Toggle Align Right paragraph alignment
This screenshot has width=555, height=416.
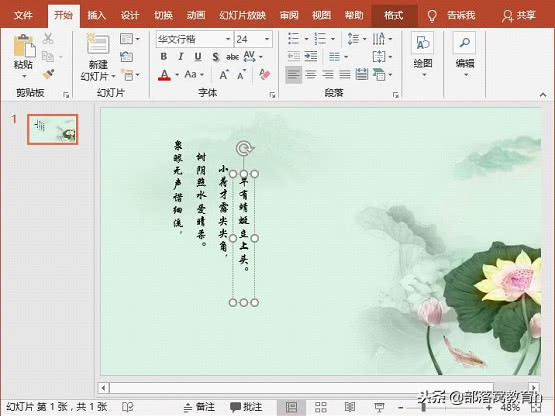coord(328,75)
